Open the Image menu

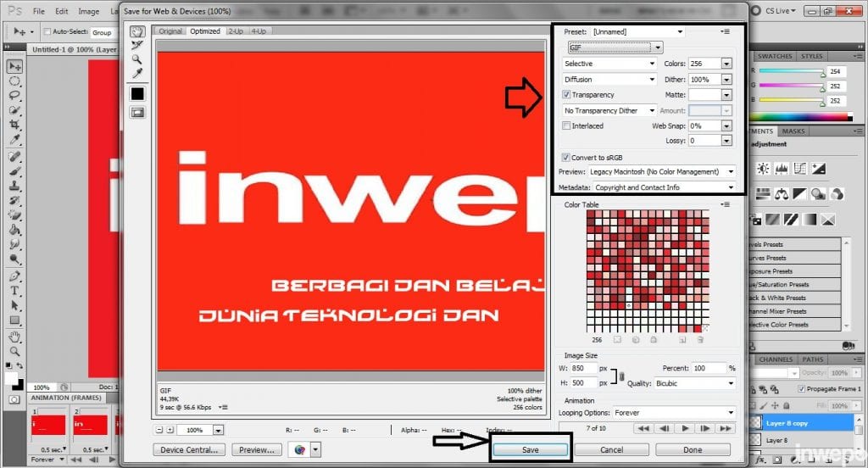point(88,11)
